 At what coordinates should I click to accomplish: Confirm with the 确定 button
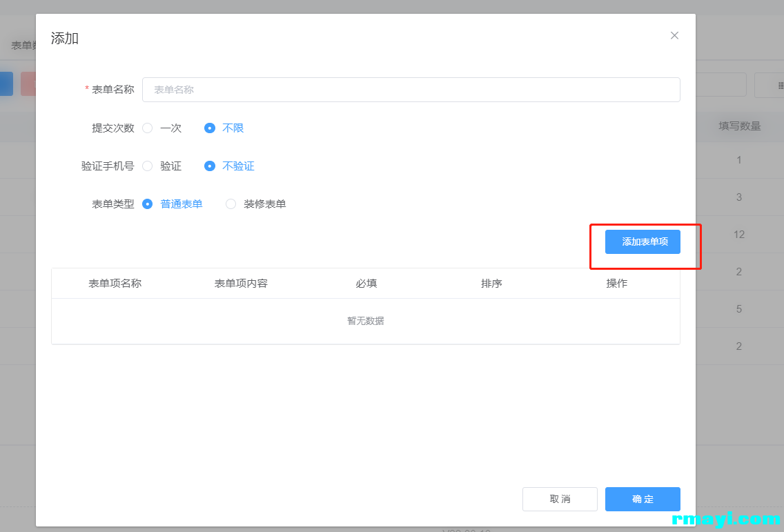[x=643, y=499]
